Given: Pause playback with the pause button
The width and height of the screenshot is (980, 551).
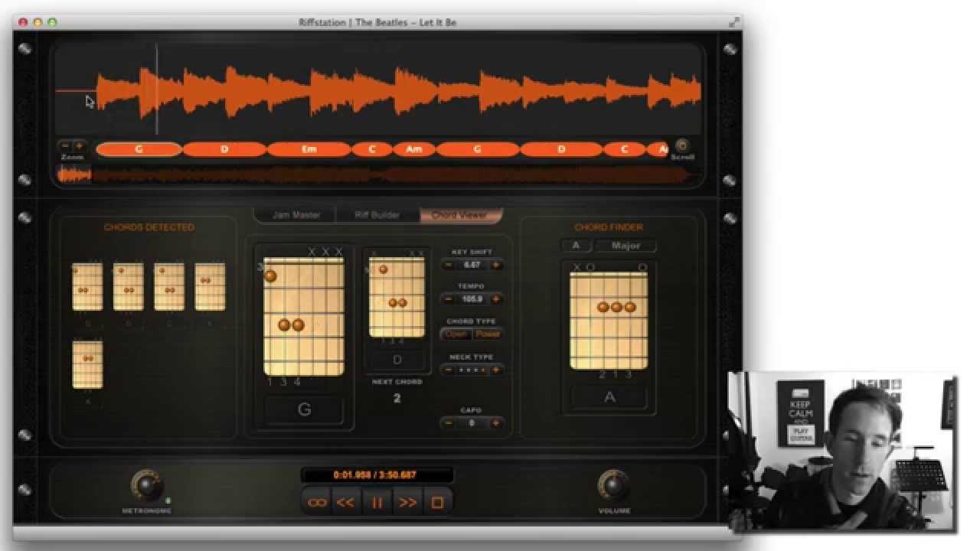Looking at the screenshot, I should click(377, 503).
